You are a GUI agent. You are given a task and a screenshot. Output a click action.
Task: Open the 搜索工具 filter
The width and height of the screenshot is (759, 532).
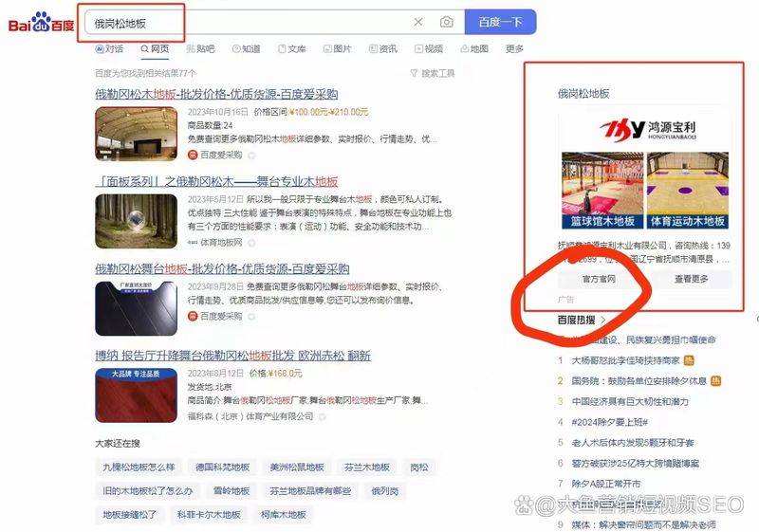click(433, 73)
